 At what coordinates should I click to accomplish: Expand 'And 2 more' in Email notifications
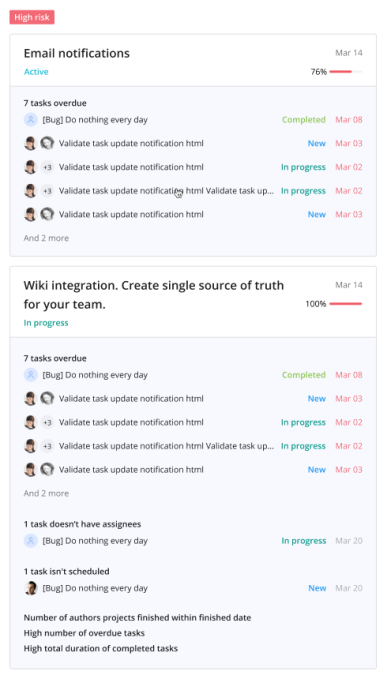[x=46, y=238]
